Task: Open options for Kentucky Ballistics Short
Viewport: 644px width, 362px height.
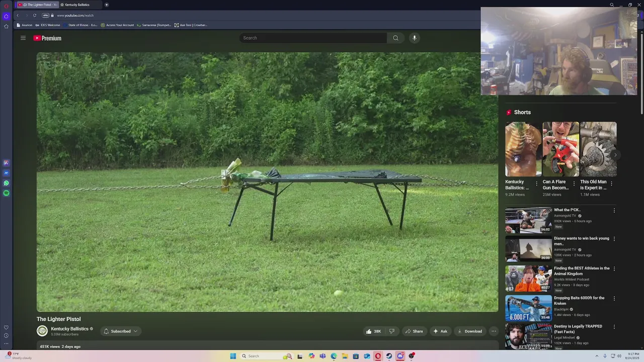Action: point(536,184)
